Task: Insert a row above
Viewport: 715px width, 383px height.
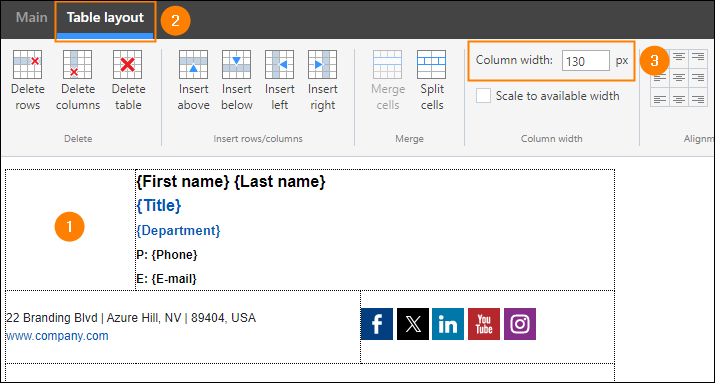Action: click(193, 65)
